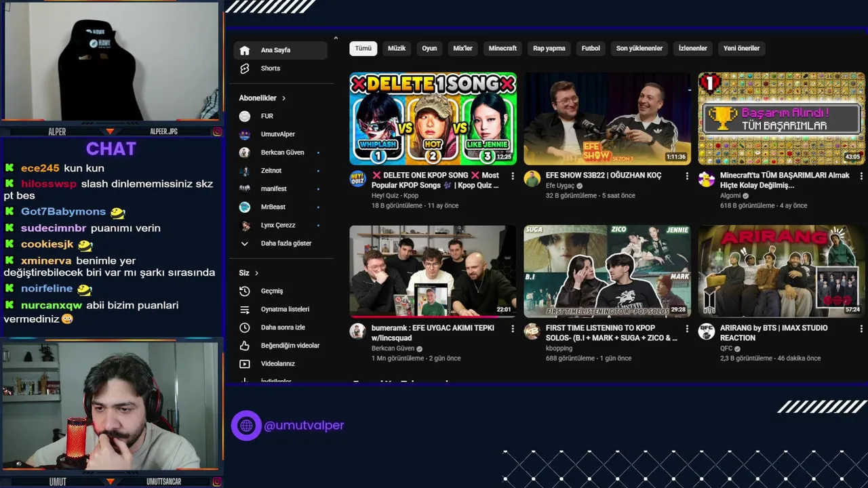
Task: Open the MrBeast channel avatar
Action: pos(245,207)
